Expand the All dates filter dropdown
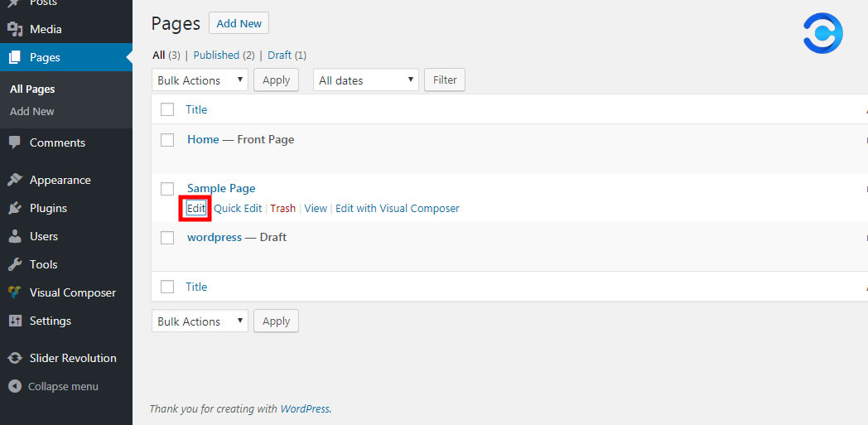Viewport: 868px width, 425px height. 365,80
